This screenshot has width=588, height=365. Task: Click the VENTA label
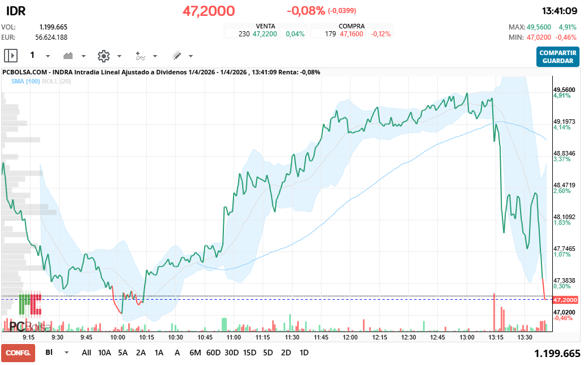coord(265,26)
